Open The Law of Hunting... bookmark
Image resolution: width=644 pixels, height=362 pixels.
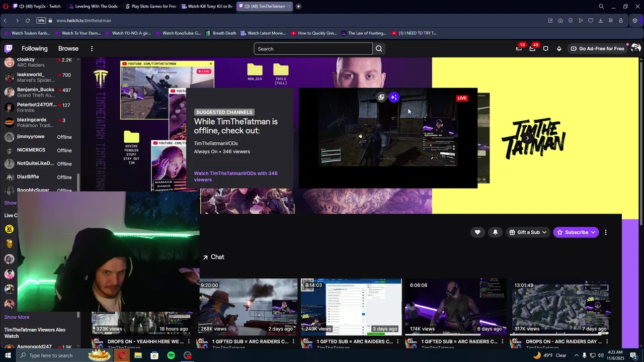tap(363, 33)
